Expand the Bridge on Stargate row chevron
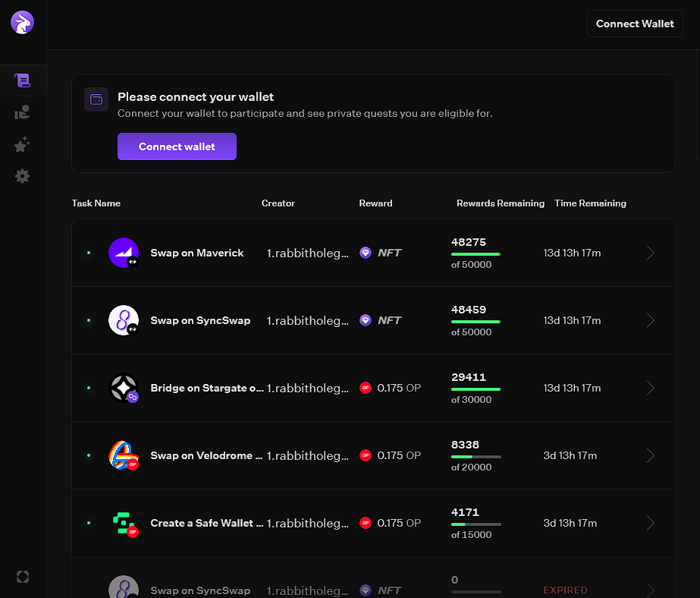This screenshot has height=598, width=700. (650, 388)
